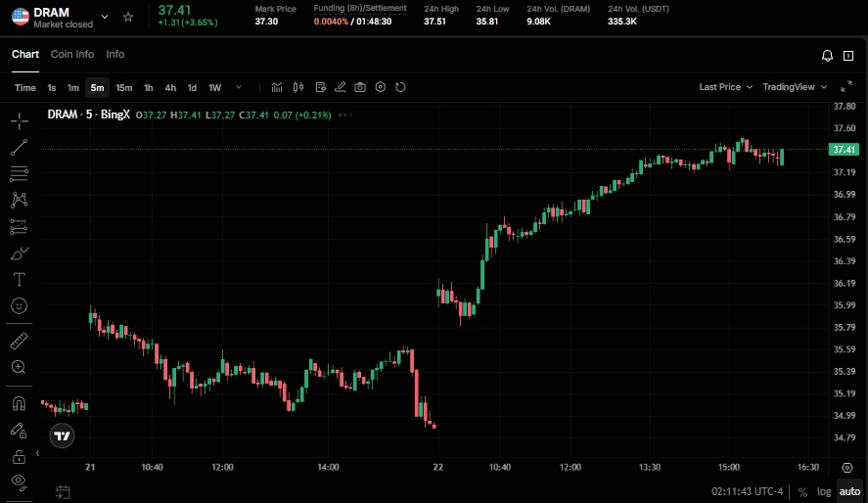Image resolution: width=868 pixels, height=503 pixels.
Task: Open the text annotation tool
Action: (x=19, y=279)
